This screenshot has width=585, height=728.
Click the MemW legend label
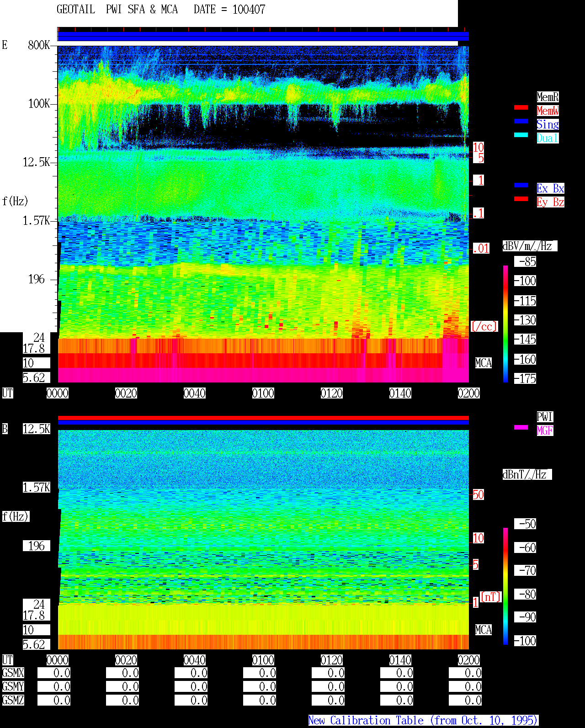point(548,111)
